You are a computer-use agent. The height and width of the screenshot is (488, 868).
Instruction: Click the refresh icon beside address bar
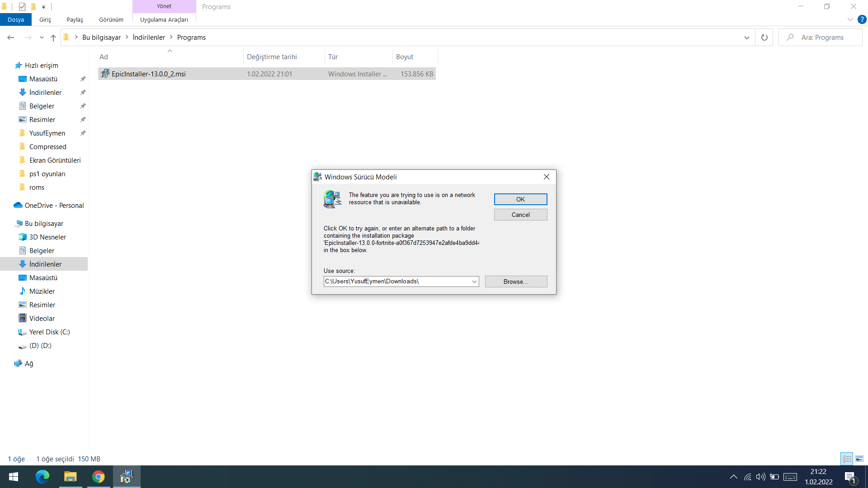pos(764,38)
